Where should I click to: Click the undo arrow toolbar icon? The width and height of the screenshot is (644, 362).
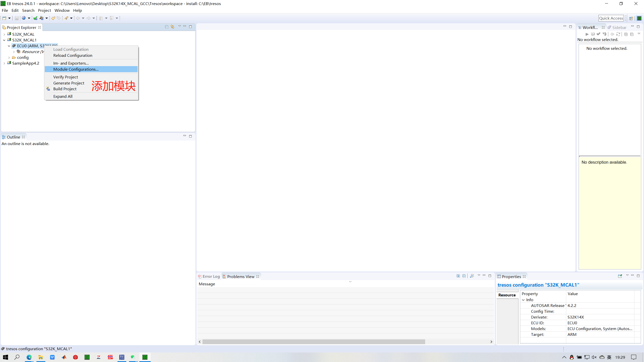click(x=53, y=18)
